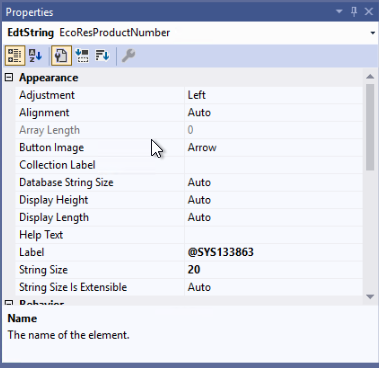Viewport: 379px width, 368px height.
Task: Sort properties alphabetically
Action: [x=35, y=55]
